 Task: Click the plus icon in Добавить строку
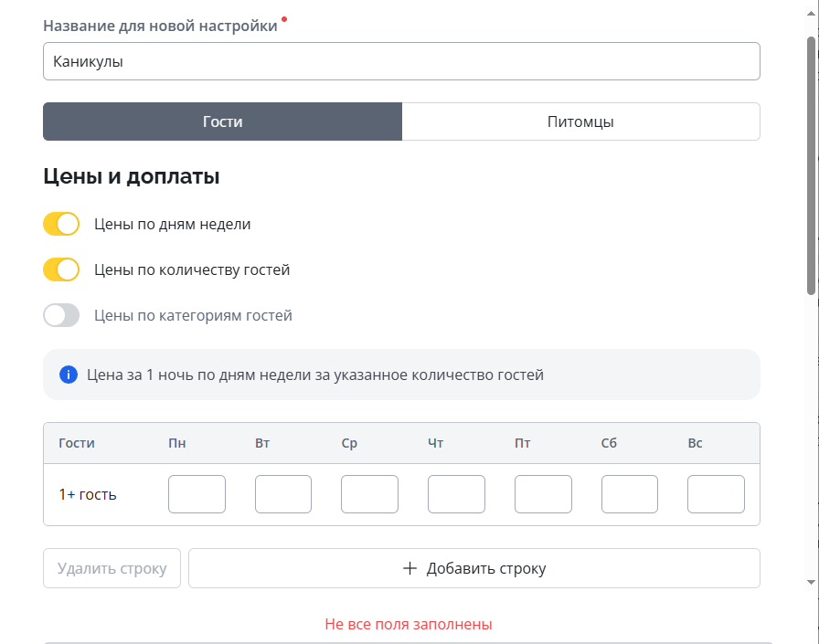click(x=410, y=568)
